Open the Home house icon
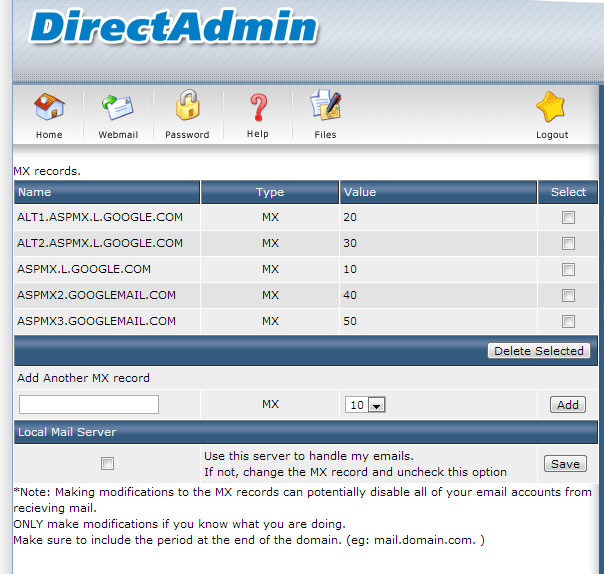 pyautogui.click(x=49, y=107)
